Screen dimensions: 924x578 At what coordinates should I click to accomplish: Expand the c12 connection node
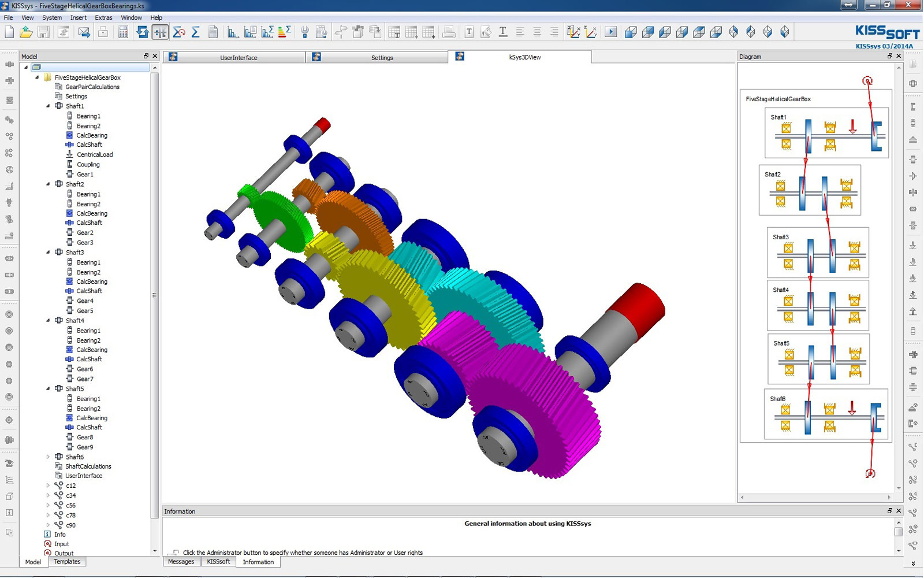click(48, 486)
